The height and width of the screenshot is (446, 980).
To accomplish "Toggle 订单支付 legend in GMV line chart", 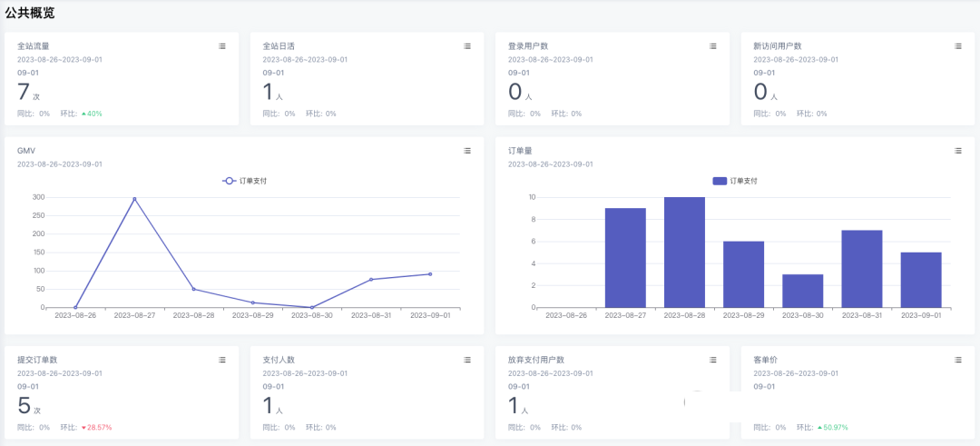I will pyautogui.click(x=245, y=181).
